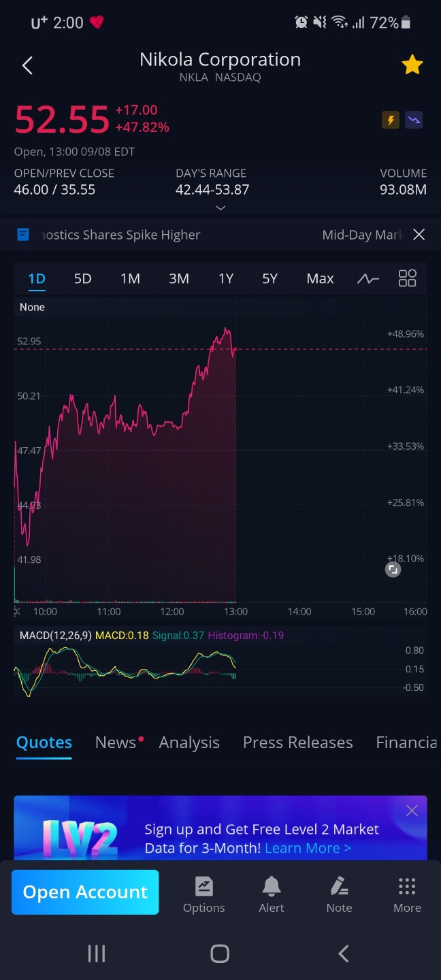441x980 pixels.
Task: Open the MACD(12,26,9) indicator settings
Action: [x=55, y=635]
